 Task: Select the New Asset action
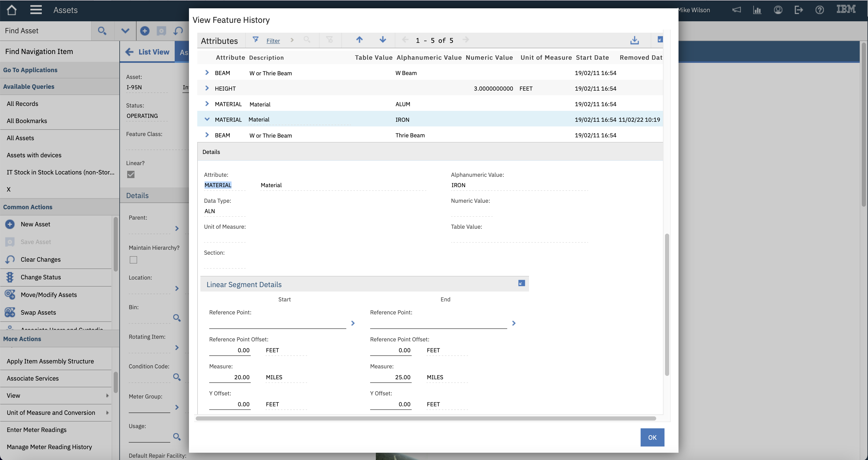[35, 224]
